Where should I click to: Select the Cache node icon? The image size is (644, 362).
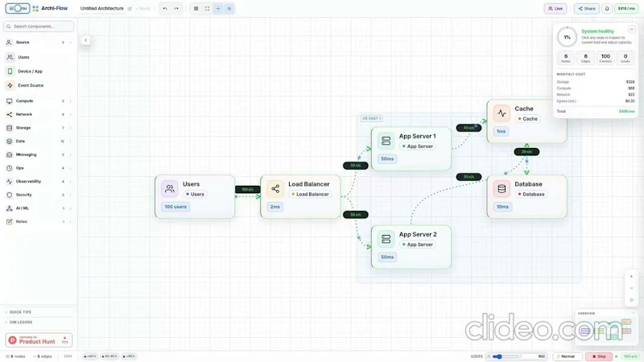pyautogui.click(x=502, y=113)
